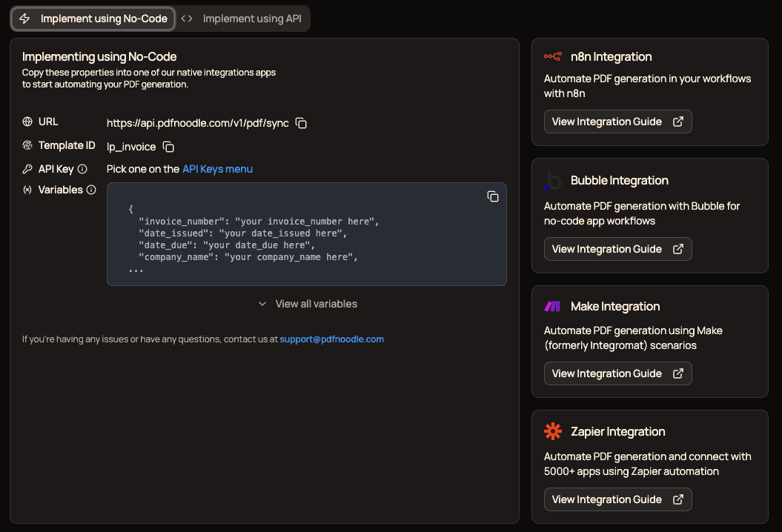
Task: Copy the sync API URL
Action: coord(301,124)
